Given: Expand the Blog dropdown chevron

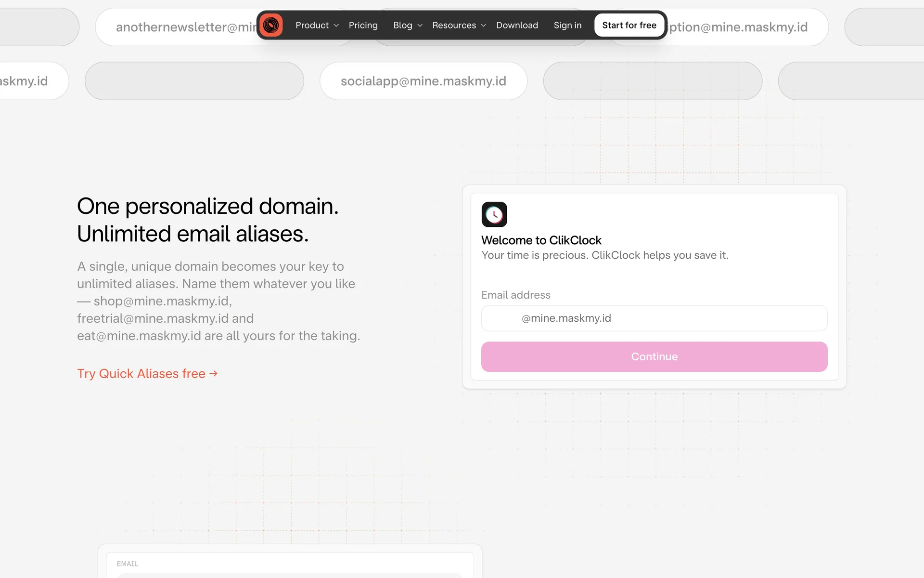Looking at the screenshot, I should (420, 26).
